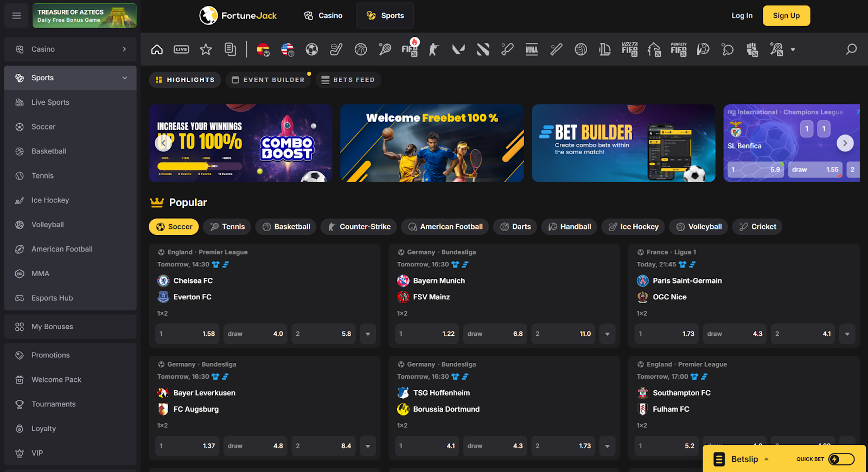Bet on draw at 6.8 for Bayern
The height and width of the screenshot is (472, 868).
click(x=495, y=334)
